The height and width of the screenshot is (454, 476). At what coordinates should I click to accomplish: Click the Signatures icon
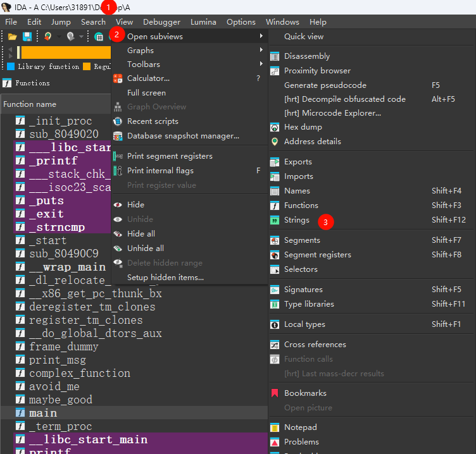pyautogui.click(x=275, y=290)
